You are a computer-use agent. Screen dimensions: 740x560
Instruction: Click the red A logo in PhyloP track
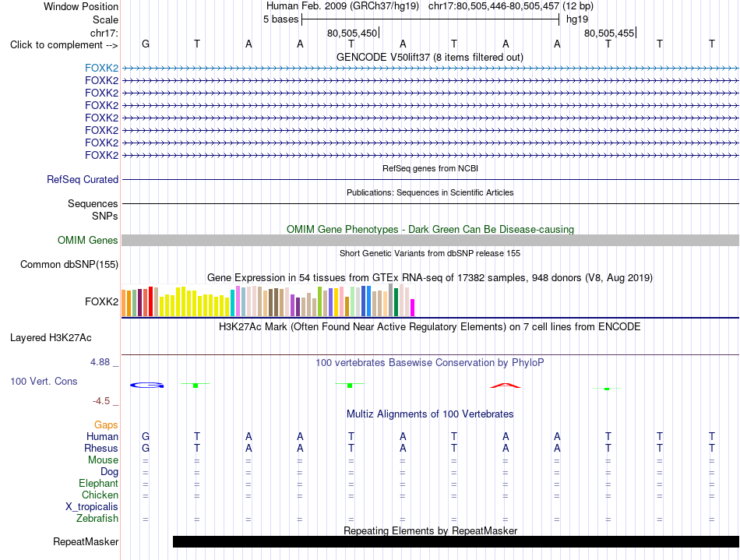pos(506,386)
